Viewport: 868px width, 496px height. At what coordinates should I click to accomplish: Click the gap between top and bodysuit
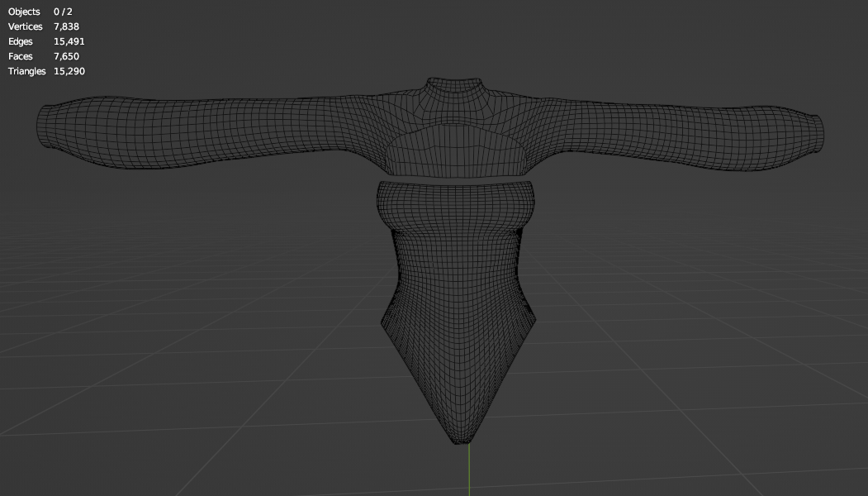(x=455, y=179)
